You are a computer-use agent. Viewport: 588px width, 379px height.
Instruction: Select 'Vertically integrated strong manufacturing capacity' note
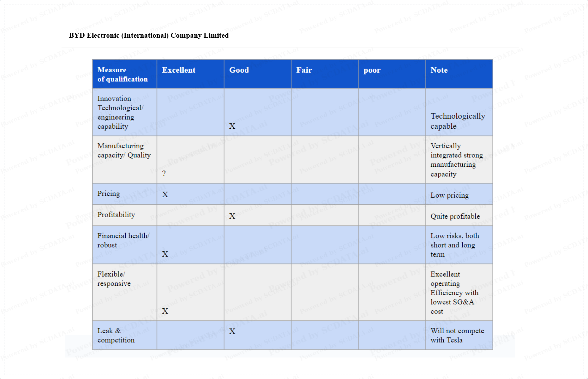click(456, 160)
